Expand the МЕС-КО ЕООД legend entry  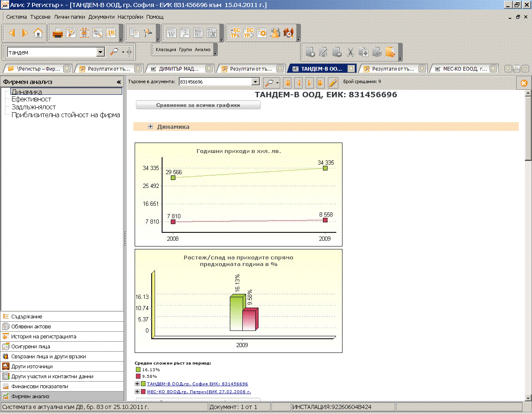coord(137,392)
